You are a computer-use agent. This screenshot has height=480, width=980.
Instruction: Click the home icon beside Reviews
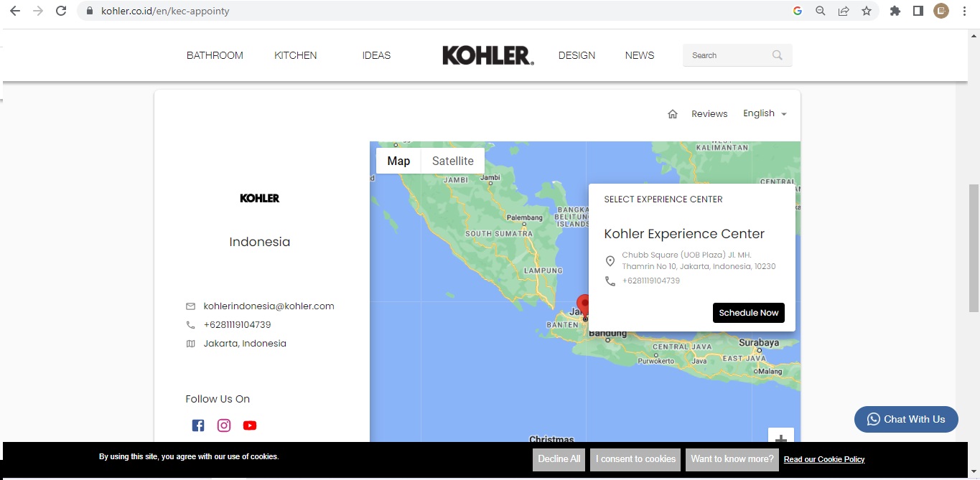click(673, 114)
